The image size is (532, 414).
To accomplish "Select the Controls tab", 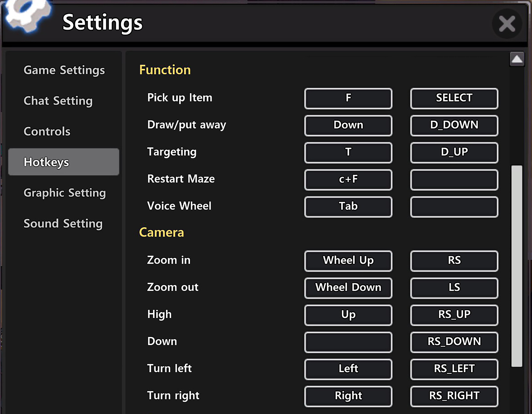I will pos(47,132).
